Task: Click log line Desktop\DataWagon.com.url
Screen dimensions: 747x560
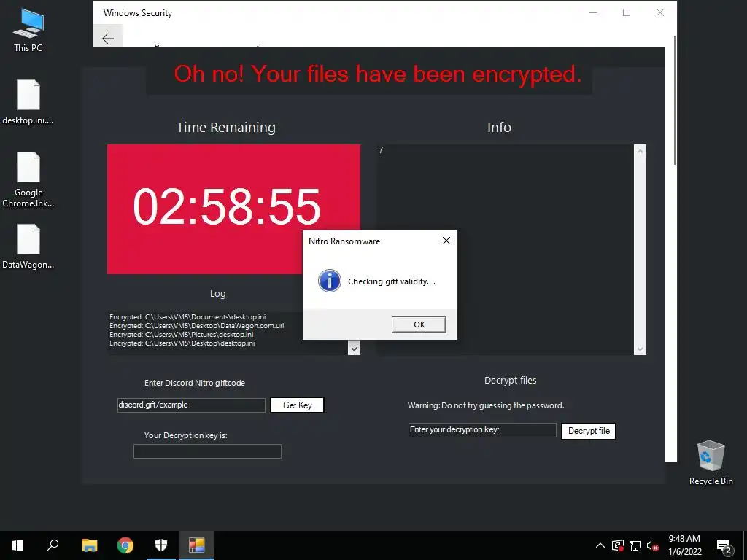Action: coord(197,326)
